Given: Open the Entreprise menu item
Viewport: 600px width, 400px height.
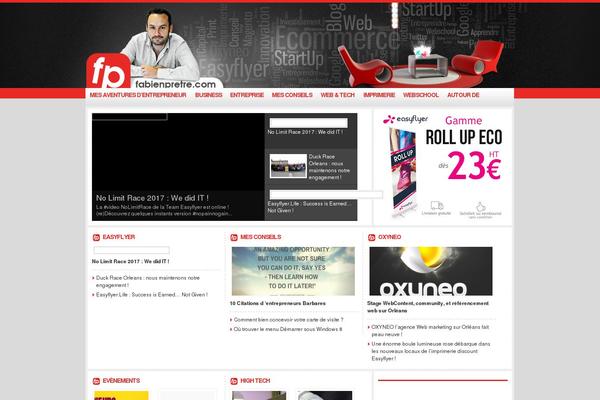Looking at the screenshot, I should (x=247, y=95).
